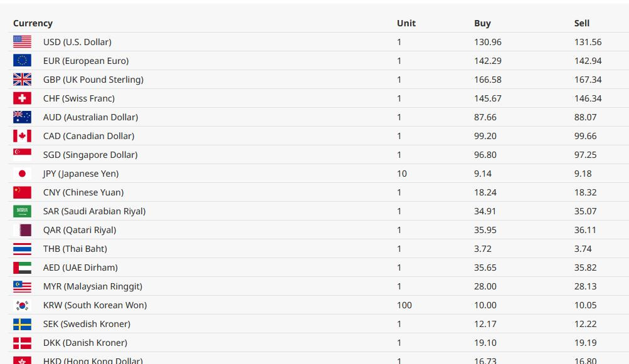This screenshot has width=629, height=364.
Task: Click the Australian flag icon
Action: [22, 117]
